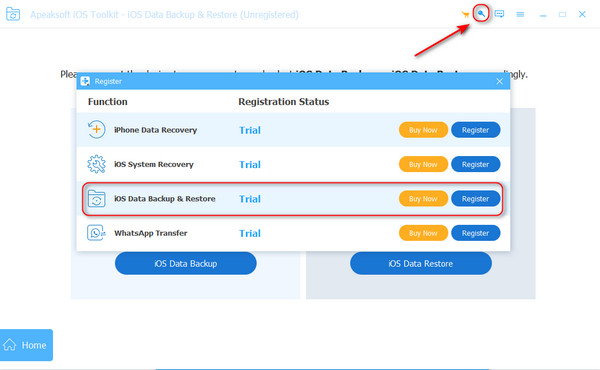Buy Now for iOS System Recovery
Viewport: 600px width, 370px height.
coord(423,164)
